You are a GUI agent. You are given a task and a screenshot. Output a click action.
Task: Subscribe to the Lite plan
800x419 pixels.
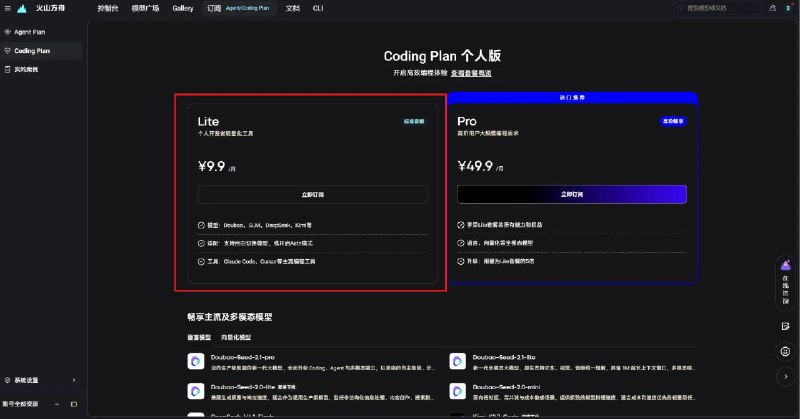click(x=312, y=194)
